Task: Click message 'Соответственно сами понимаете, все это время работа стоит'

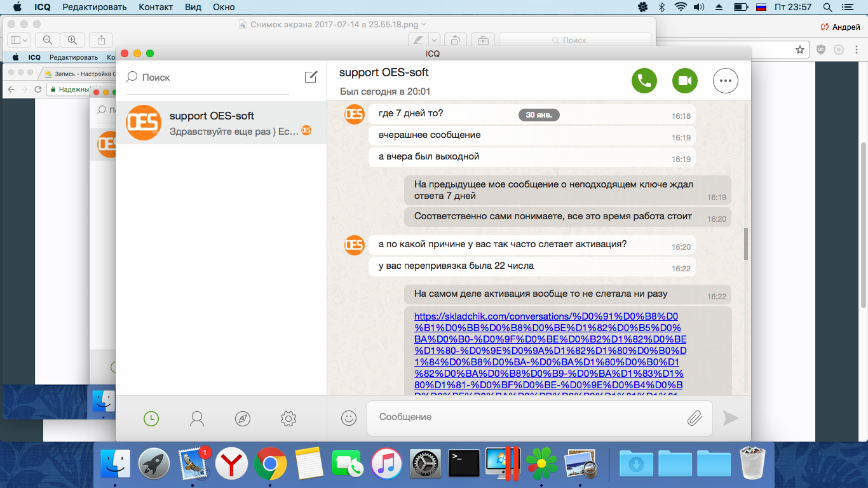Action: (x=567, y=217)
